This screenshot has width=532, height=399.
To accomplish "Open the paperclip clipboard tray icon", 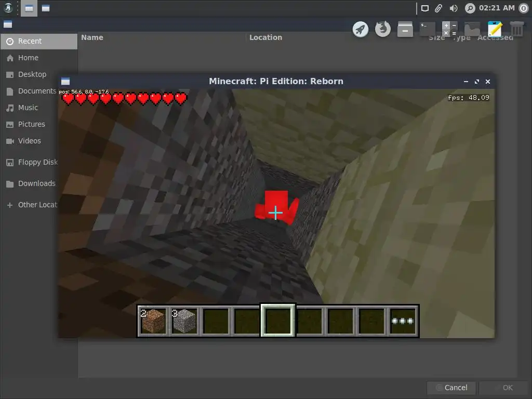I will click(438, 8).
